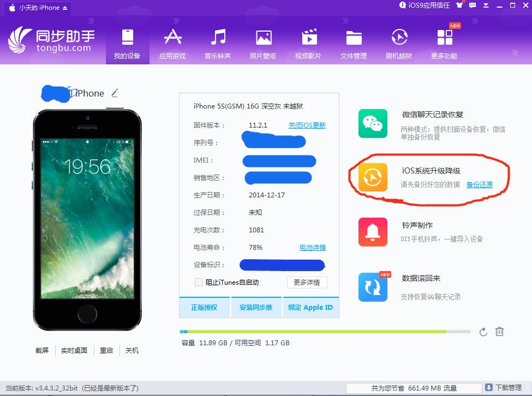
Task: Open 刷机越狱 flash and jailbreak section
Action: pyautogui.click(x=399, y=44)
